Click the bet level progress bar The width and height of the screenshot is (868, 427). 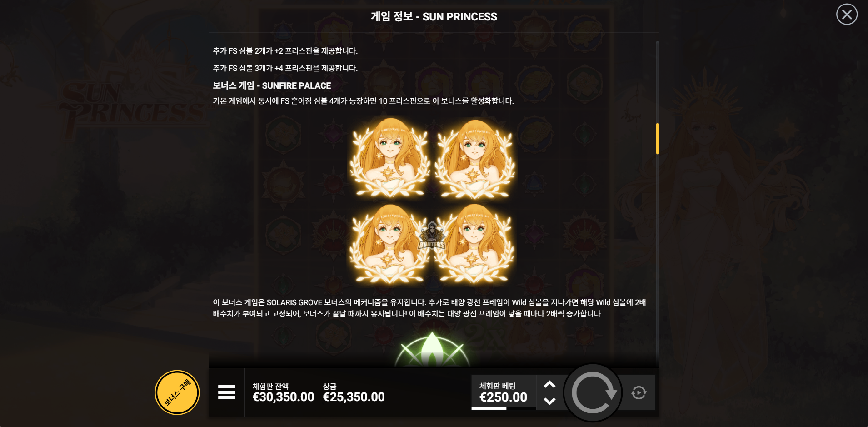[x=504, y=408]
